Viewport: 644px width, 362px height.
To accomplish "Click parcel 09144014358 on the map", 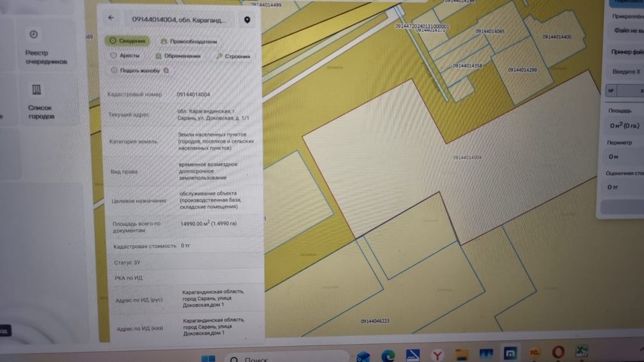I will tap(467, 66).
